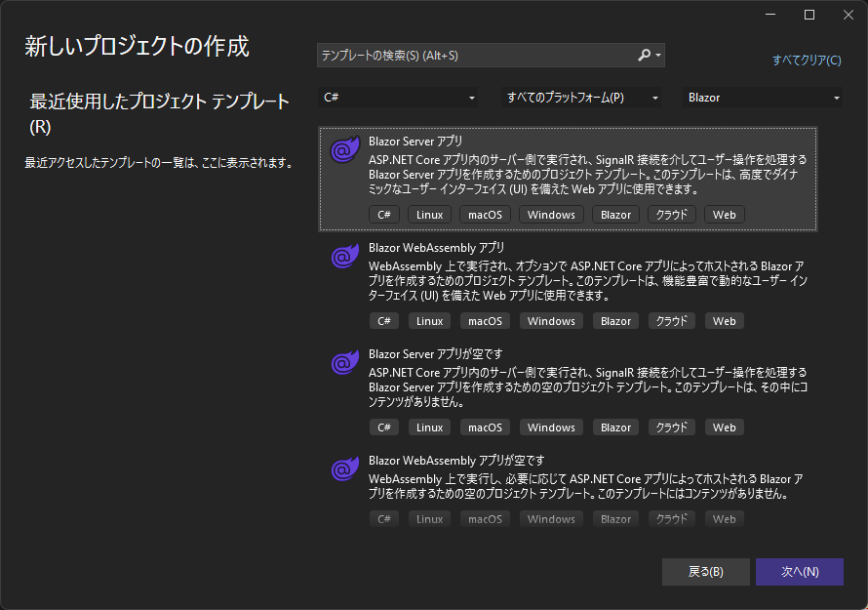The image size is (868, 610).
Task: Click the Blazor WebAssembly アプリ template icon
Action: click(x=345, y=256)
